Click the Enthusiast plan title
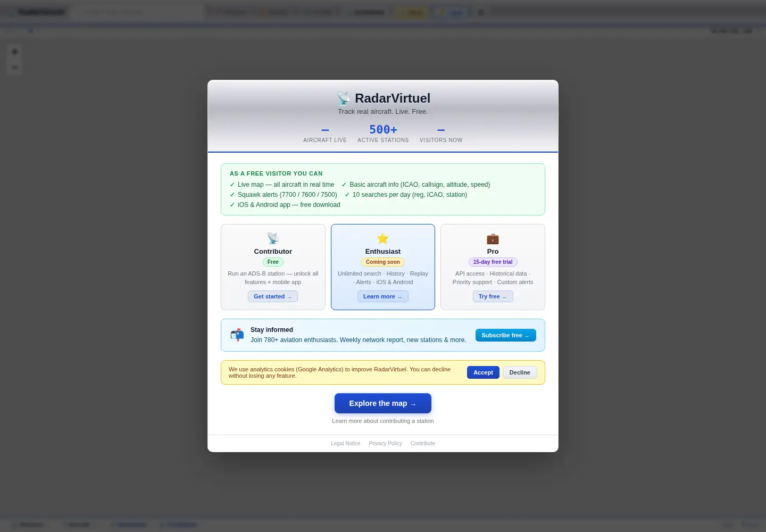Screen dimensions: 766x532 [383, 251]
